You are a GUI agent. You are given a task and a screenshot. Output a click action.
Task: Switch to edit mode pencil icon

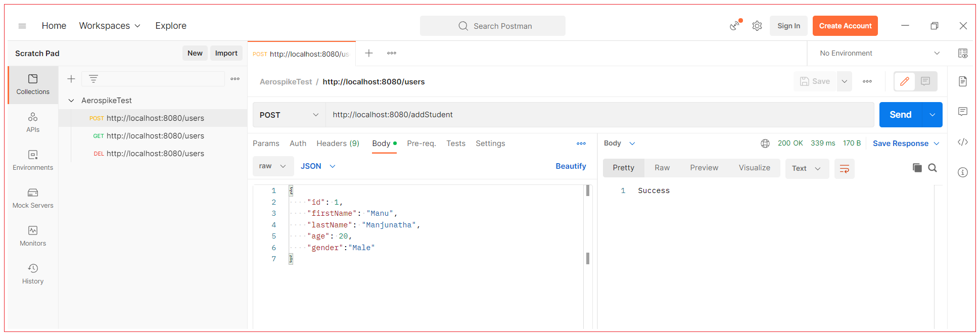click(x=905, y=81)
